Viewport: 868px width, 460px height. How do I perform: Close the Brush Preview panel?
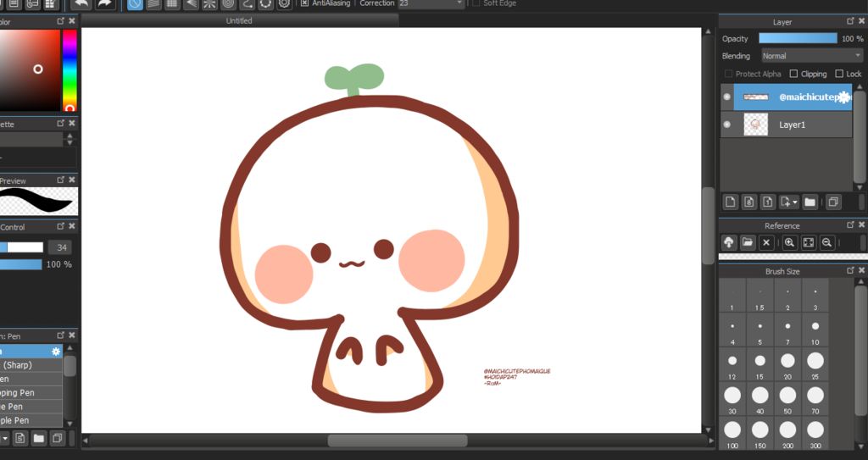(x=72, y=180)
